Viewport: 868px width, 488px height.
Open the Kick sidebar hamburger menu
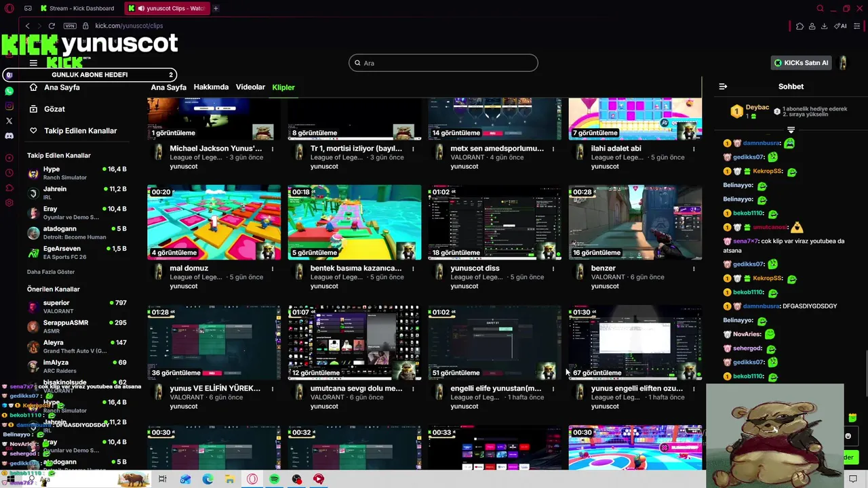tap(33, 63)
